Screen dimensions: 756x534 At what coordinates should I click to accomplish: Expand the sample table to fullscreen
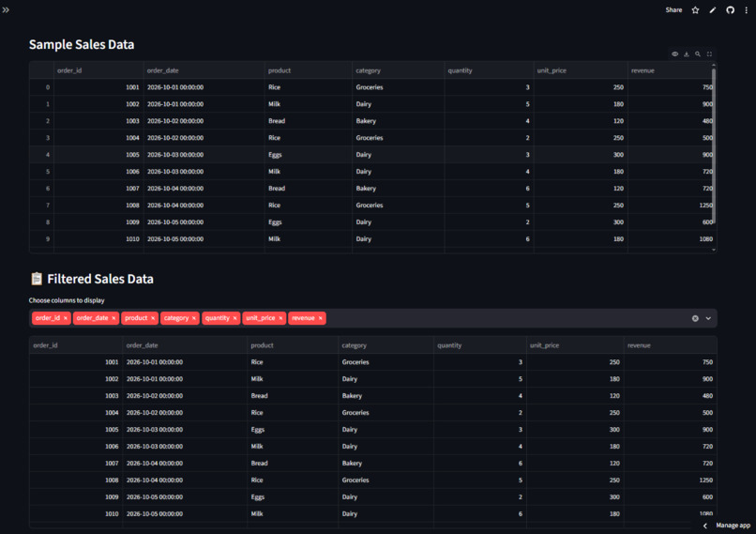pyautogui.click(x=709, y=54)
